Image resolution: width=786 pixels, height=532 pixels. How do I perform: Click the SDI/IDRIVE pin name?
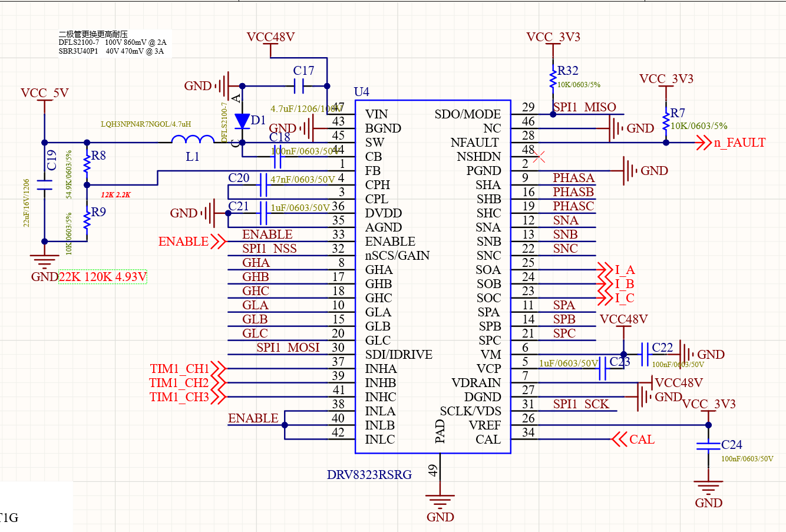(399, 355)
